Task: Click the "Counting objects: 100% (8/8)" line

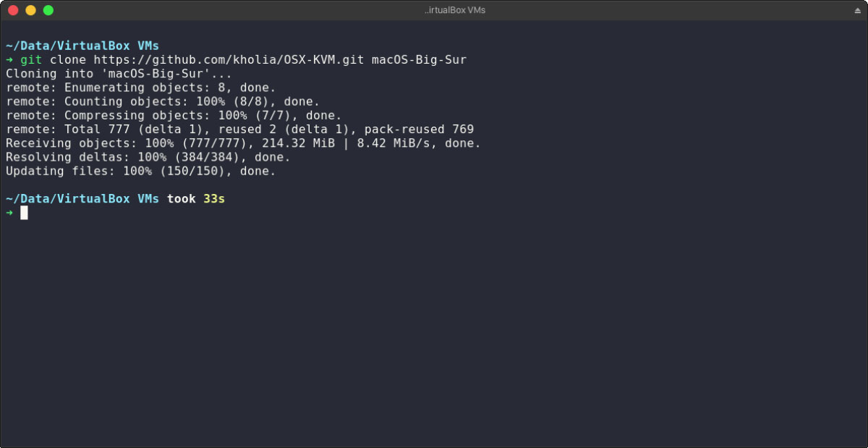Action: coord(162,102)
